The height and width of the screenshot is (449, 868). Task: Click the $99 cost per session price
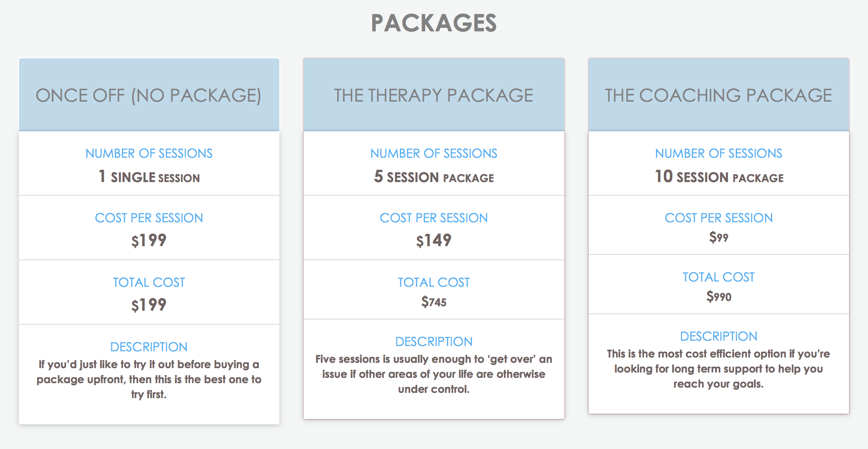[x=719, y=237]
